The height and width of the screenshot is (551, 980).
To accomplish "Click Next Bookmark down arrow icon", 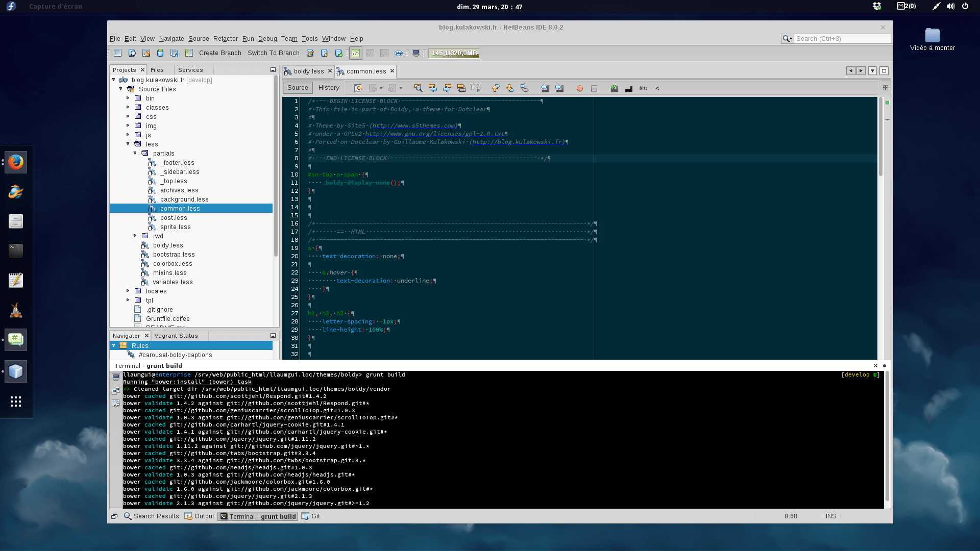I will point(510,88).
